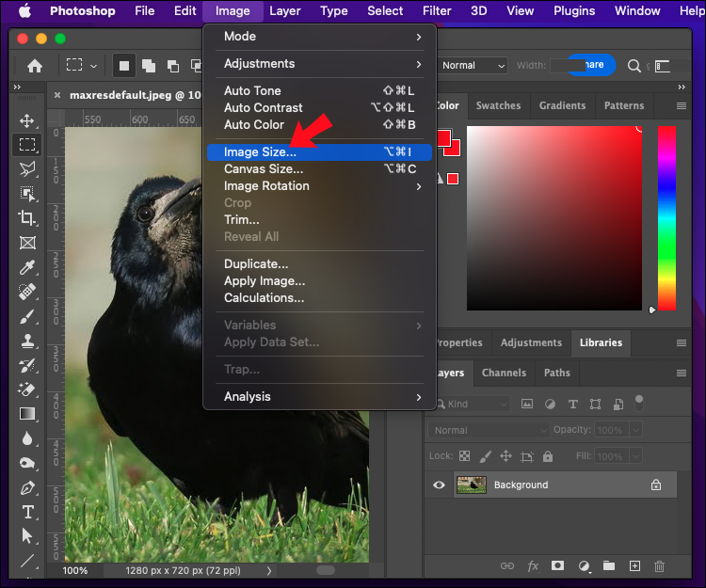706x588 pixels.
Task: Click the delete layer trash icon
Action: [x=659, y=565]
